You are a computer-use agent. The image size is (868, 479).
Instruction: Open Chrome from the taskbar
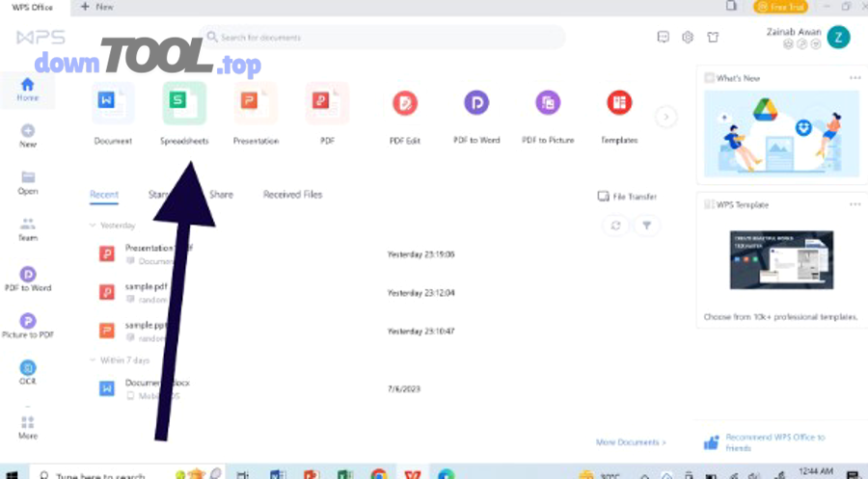[x=379, y=474]
